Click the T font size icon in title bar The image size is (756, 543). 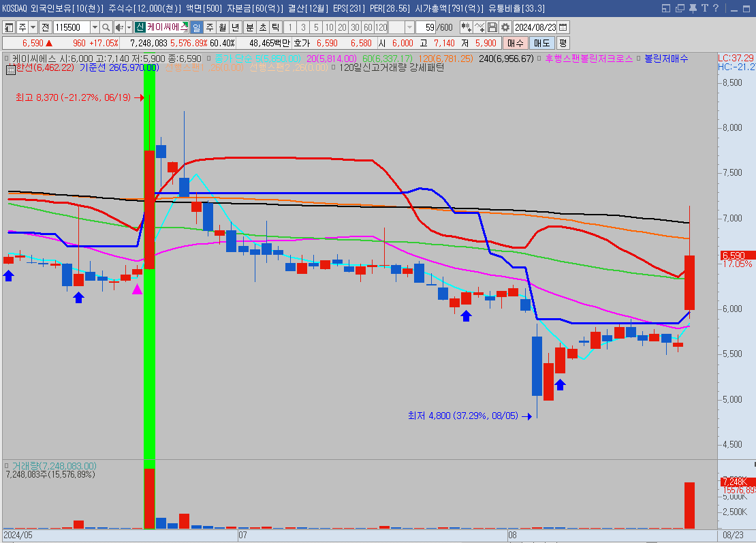point(704,8)
